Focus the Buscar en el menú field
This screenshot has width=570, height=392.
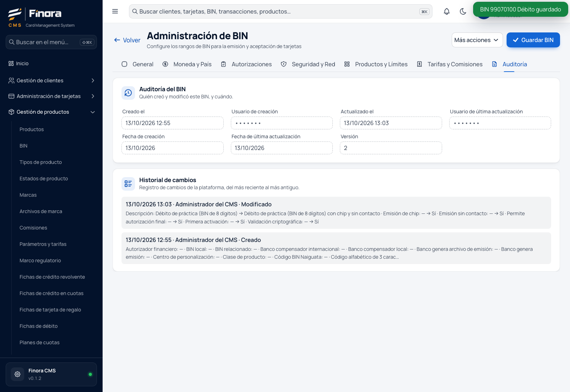51,42
